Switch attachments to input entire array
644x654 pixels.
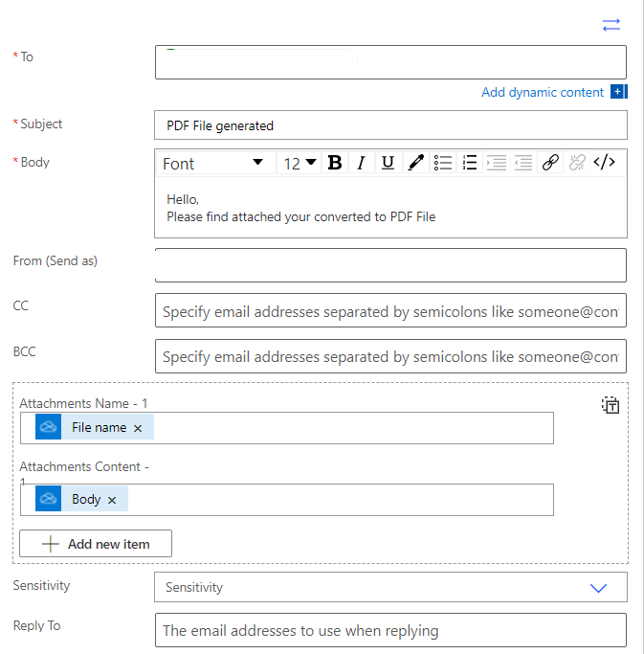click(611, 405)
